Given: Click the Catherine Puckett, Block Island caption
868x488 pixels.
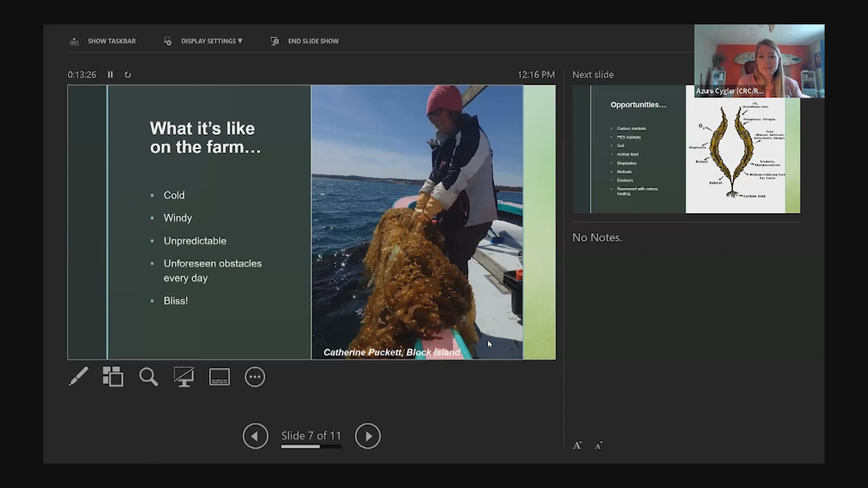Looking at the screenshot, I should tap(392, 352).
